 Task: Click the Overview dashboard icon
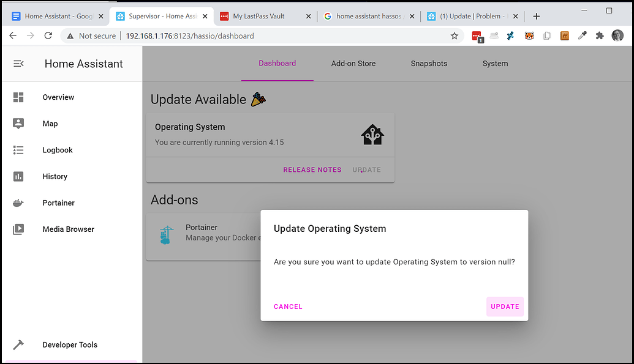pos(18,97)
